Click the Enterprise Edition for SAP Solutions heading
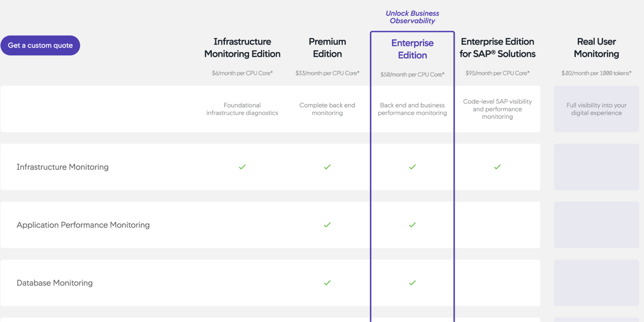Image resolution: width=644 pixels, height=322 pixels. coord(497,47)
